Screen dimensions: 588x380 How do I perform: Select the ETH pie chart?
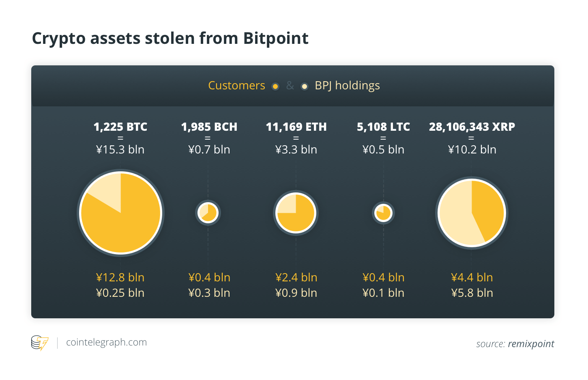click(x=296, y=213)
